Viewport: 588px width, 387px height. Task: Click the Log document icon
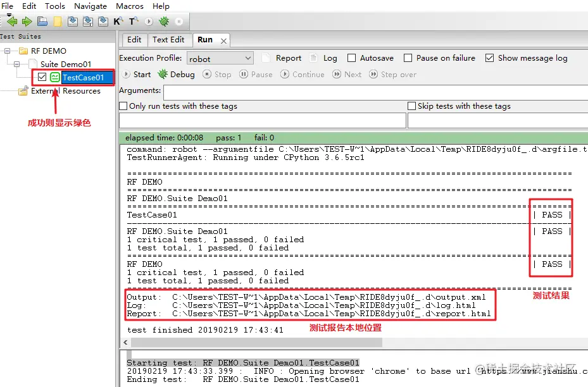click(x=313, y=58)
